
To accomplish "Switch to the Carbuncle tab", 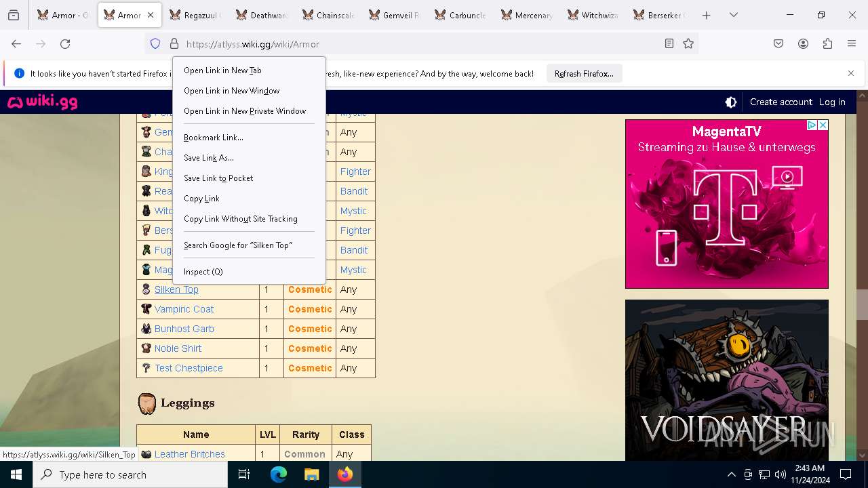I will pyautogui.click(x=460, y=15).
